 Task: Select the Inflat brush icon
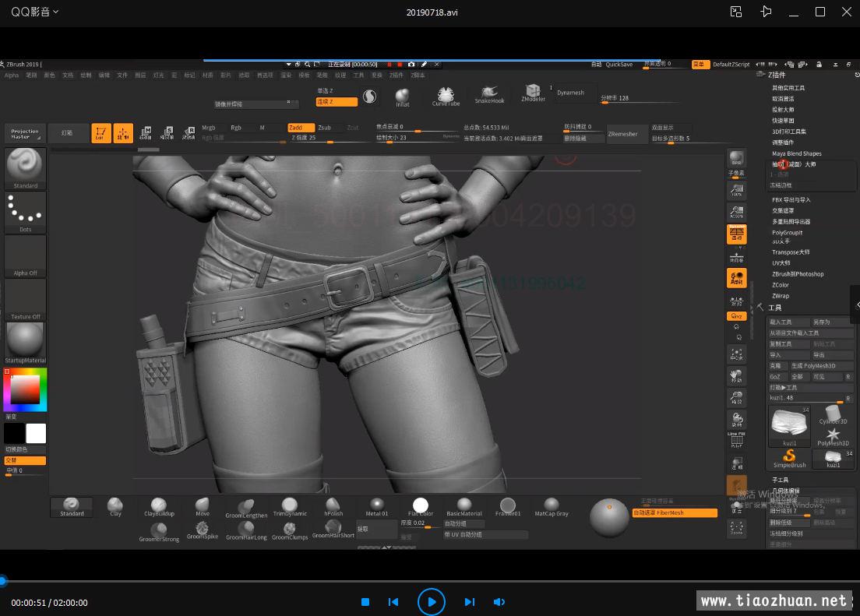(x=403, y=97)
